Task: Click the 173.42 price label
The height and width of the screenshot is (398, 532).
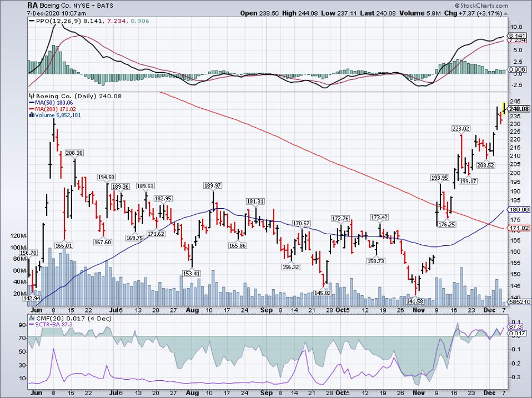Action: 379,217
